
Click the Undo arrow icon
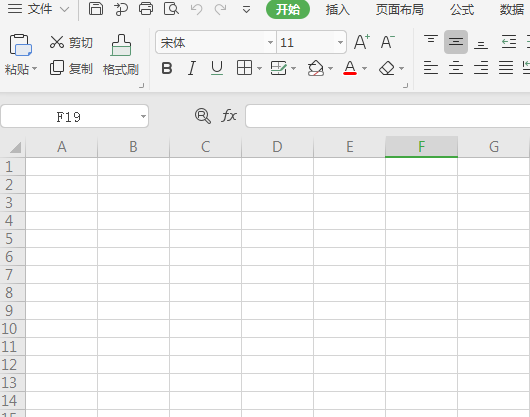point(196,9)
